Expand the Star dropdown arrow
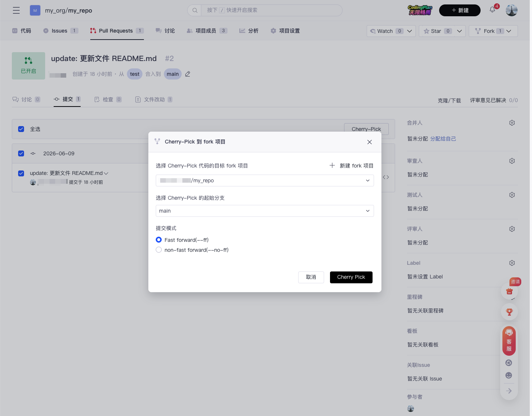Viewport: 532px width, 416px height. click(x=459, y=31)
